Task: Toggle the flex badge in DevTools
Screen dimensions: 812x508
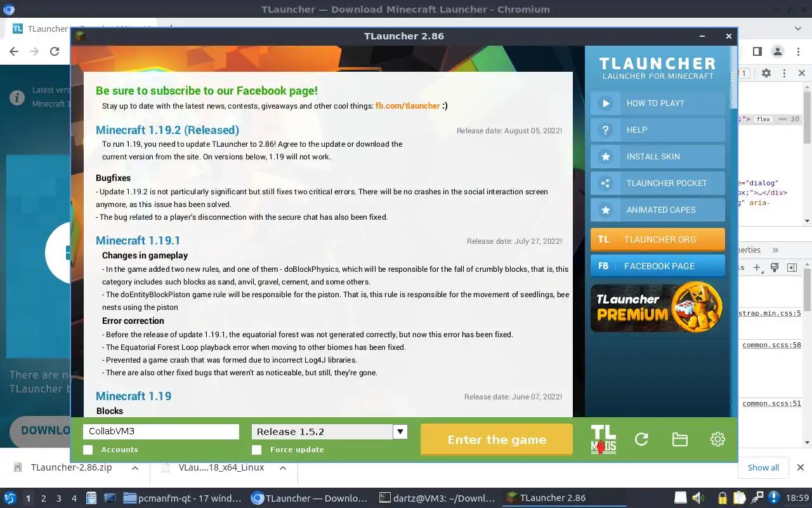Action: 763,119
